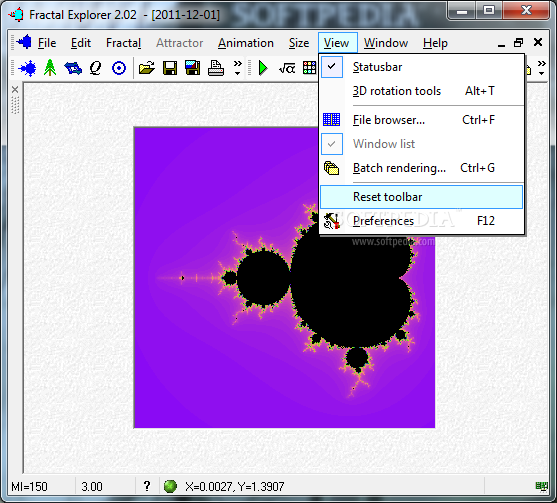Click the blue circle orbit toolbar icon
557x503 pixels.
coord(119,67)
